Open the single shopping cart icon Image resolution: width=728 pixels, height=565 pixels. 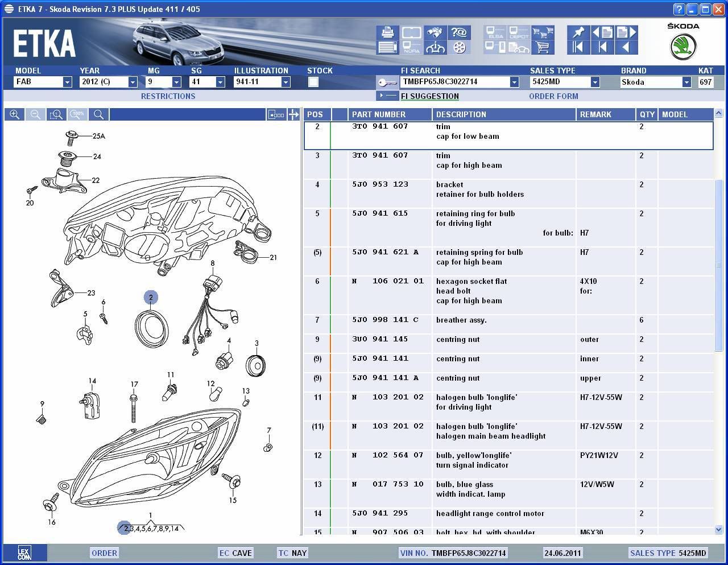tap(543, 47)
